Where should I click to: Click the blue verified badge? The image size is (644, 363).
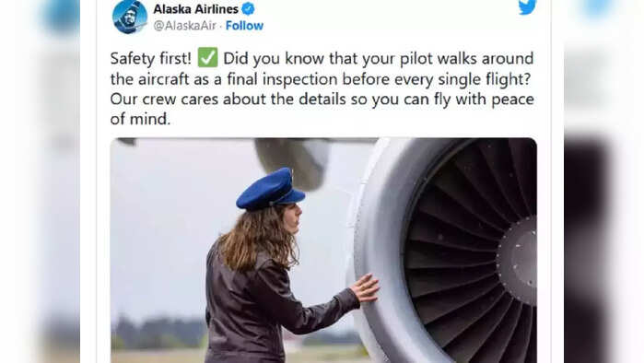tap(248, 8)
